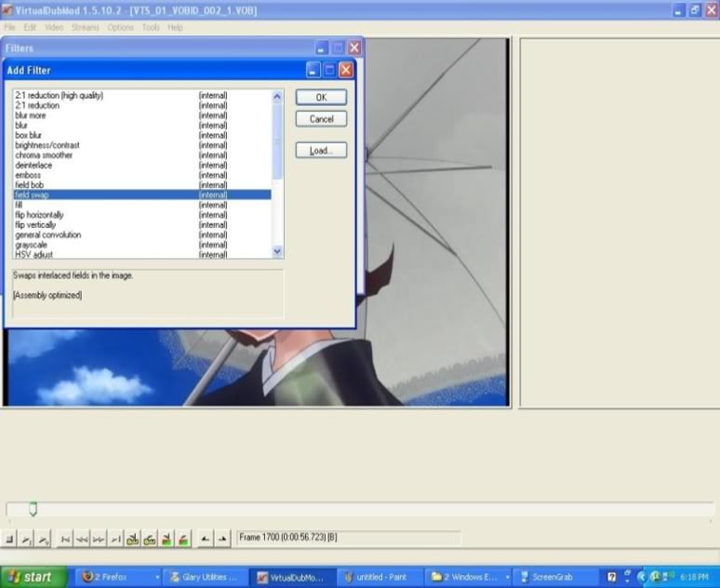
Task: Select the 'HSV adjust' filter
Action: tap(142, 255)
